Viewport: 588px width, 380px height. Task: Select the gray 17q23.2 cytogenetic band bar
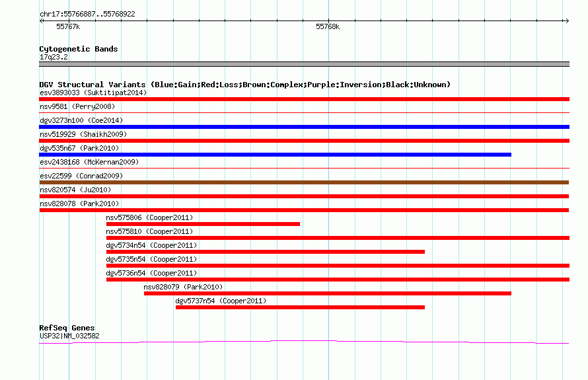coord(304,64)
